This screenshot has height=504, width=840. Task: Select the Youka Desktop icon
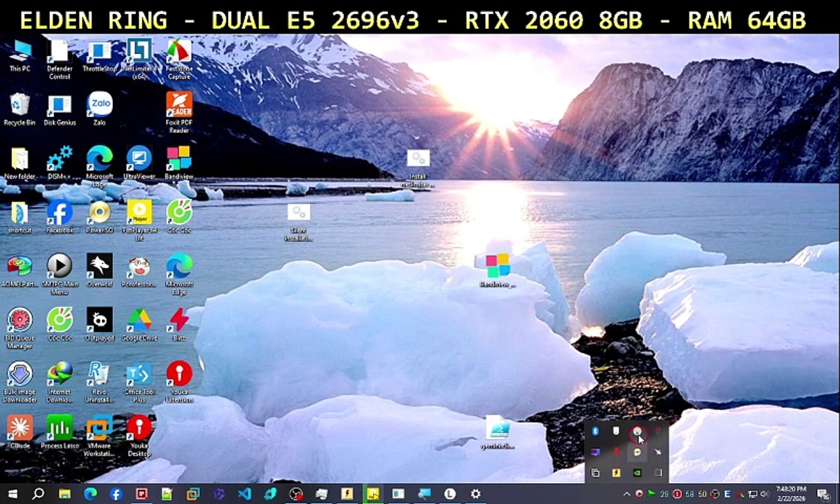tap(139, 435)
